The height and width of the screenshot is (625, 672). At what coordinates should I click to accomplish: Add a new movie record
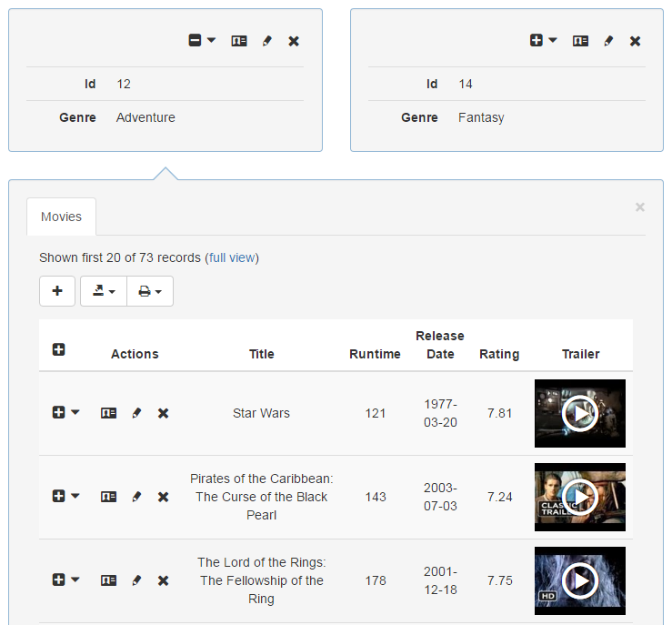pos(57,291)
